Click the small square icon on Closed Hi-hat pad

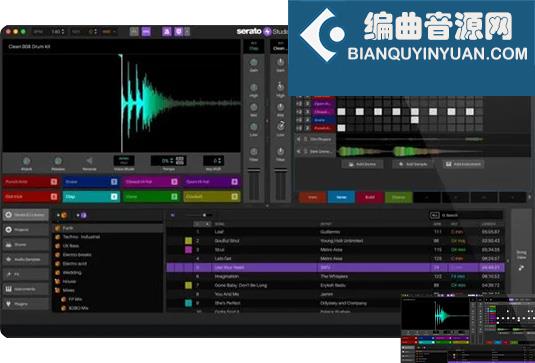click(174, 182)
